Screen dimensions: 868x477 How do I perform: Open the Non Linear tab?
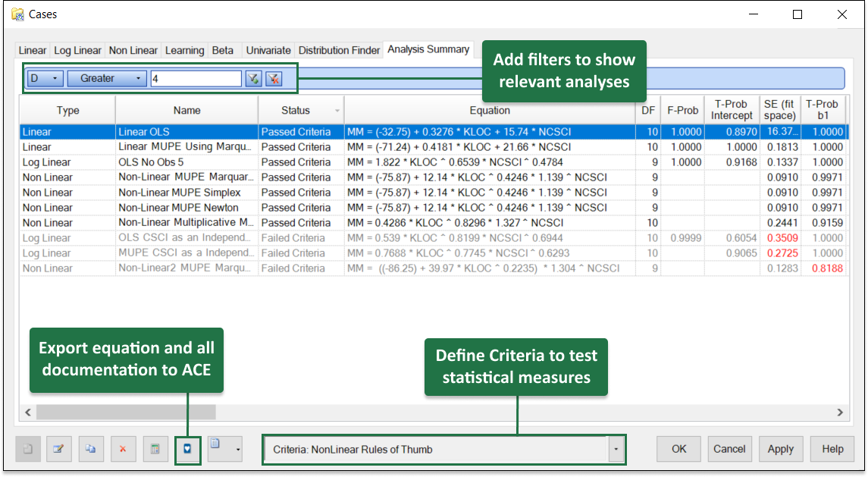pos(133,50)
